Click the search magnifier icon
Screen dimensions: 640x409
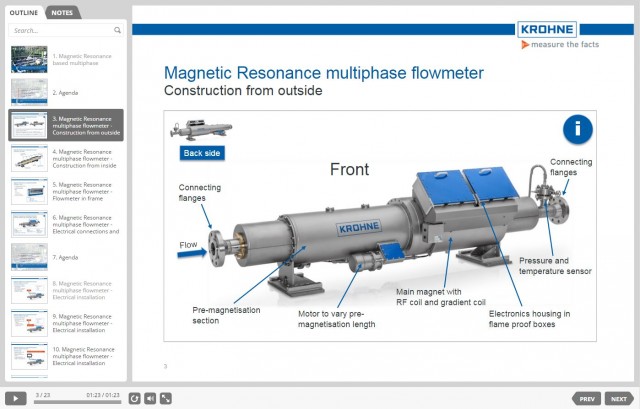(x=120, y=30)
